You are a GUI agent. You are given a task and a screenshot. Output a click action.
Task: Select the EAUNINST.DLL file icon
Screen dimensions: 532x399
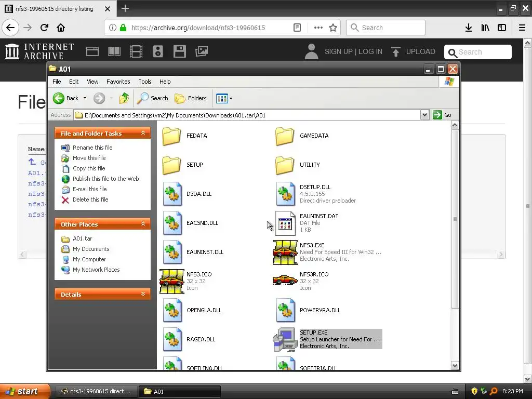[172, 252]
